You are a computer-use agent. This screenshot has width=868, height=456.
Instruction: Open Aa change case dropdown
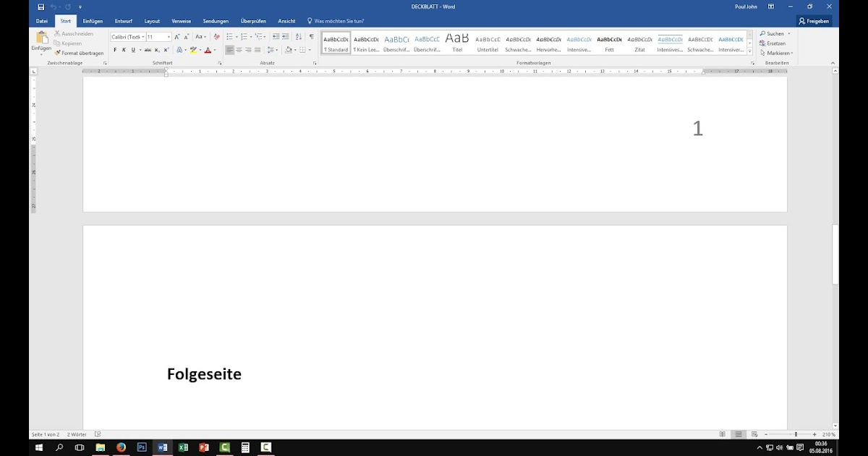coord(200,37)
